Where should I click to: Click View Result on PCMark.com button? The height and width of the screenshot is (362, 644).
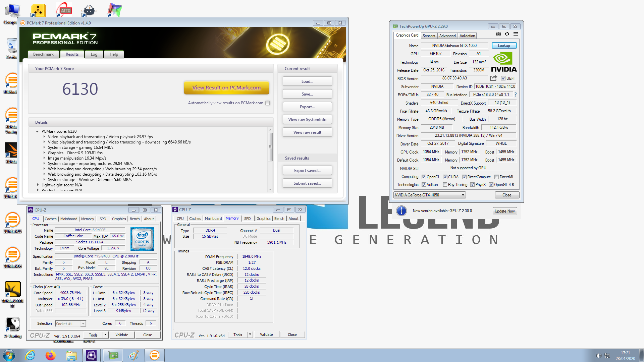[x=226, y=88]
